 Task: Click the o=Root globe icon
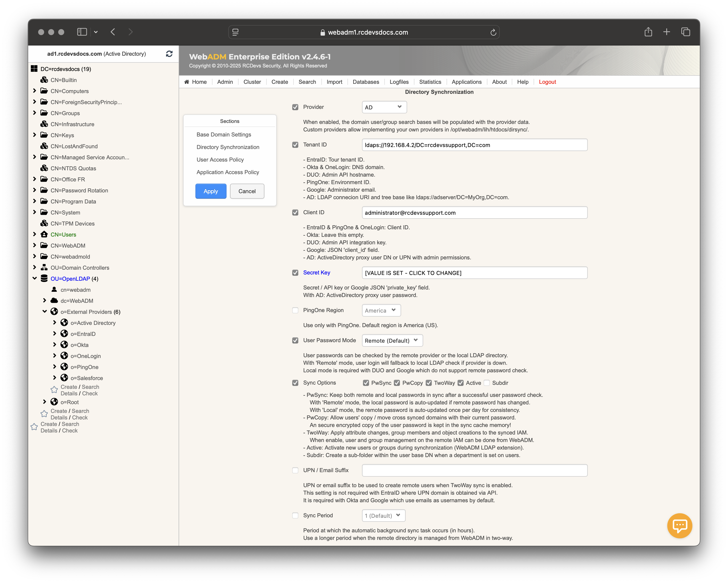pyautogui.click(x=54, y=402)
